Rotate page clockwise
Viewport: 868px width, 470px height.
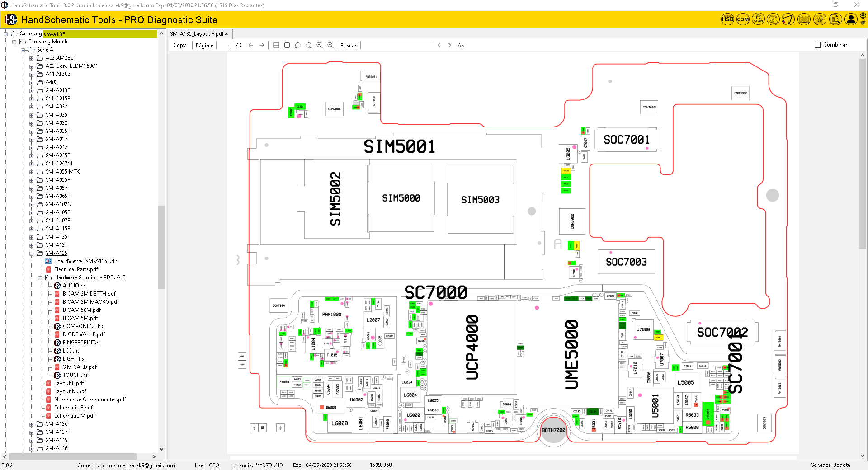click(x=309, y=45)
